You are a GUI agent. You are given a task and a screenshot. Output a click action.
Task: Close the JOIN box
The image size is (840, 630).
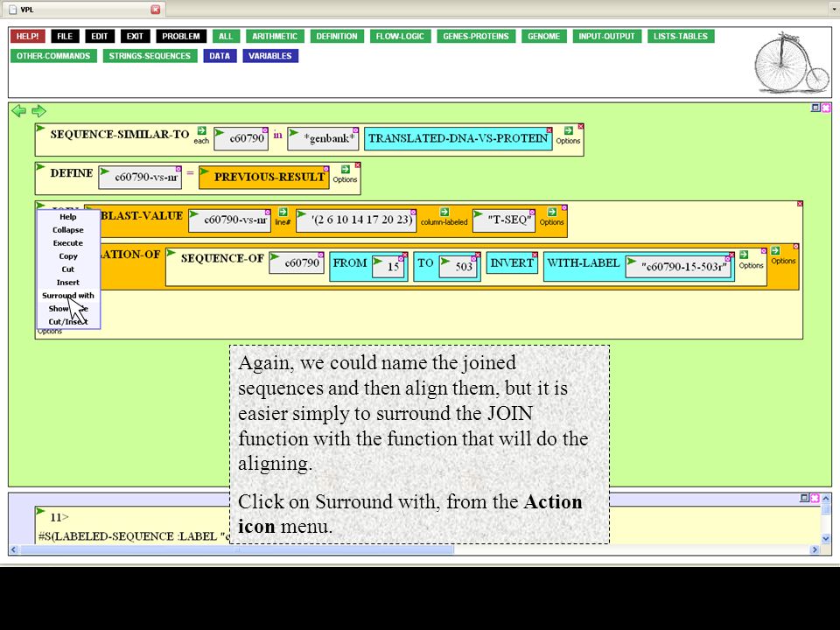coord(800,204)
